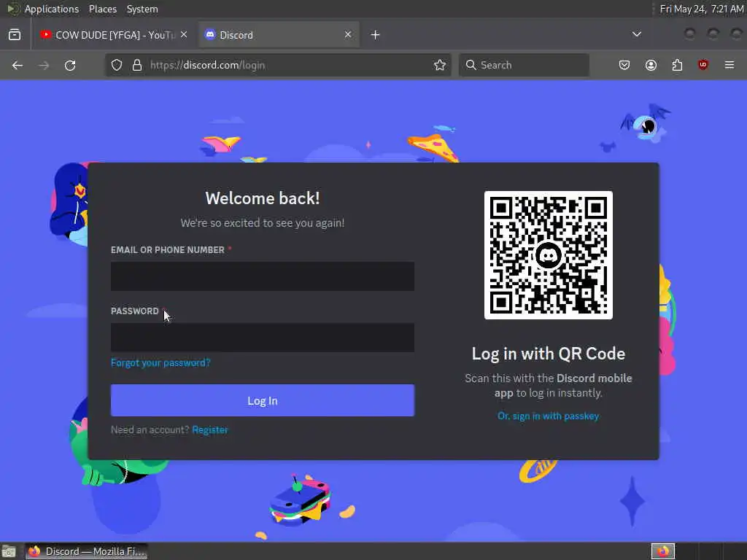Open the Places menu
The height and width of the screenshot is (560, 747).
pos(103,9)
